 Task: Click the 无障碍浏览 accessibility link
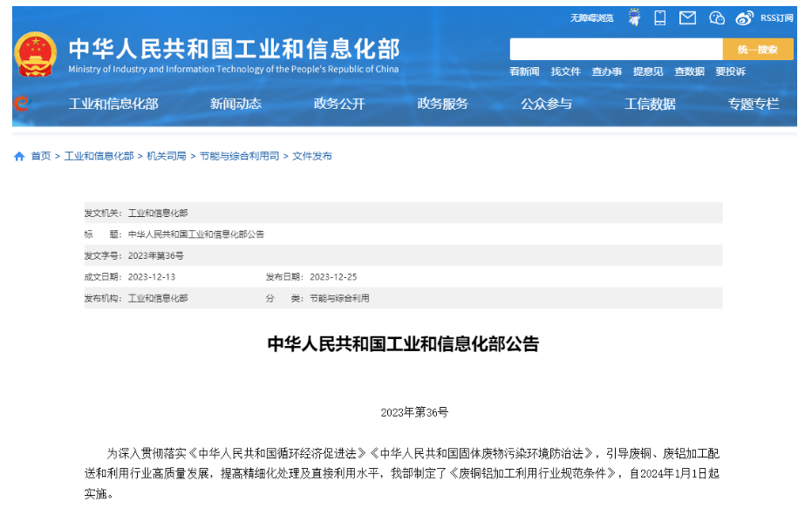tap(591, 17)
